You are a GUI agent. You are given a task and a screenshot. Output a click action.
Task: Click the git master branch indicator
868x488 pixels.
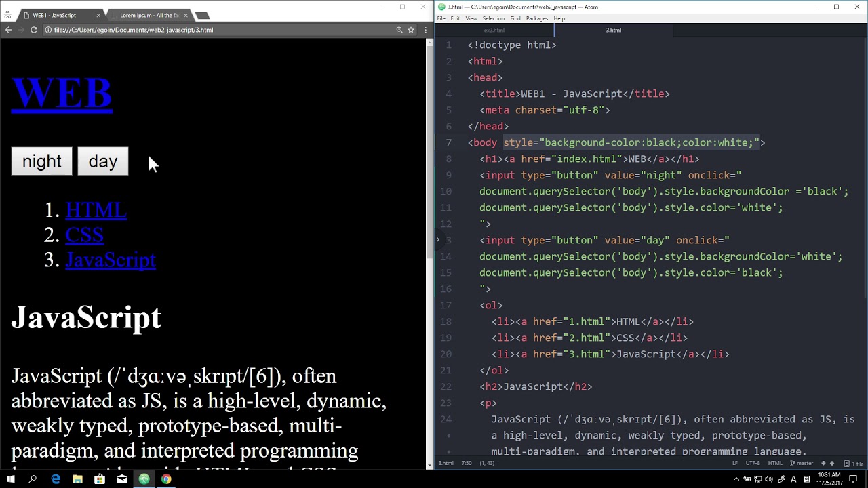click(802, 463)
